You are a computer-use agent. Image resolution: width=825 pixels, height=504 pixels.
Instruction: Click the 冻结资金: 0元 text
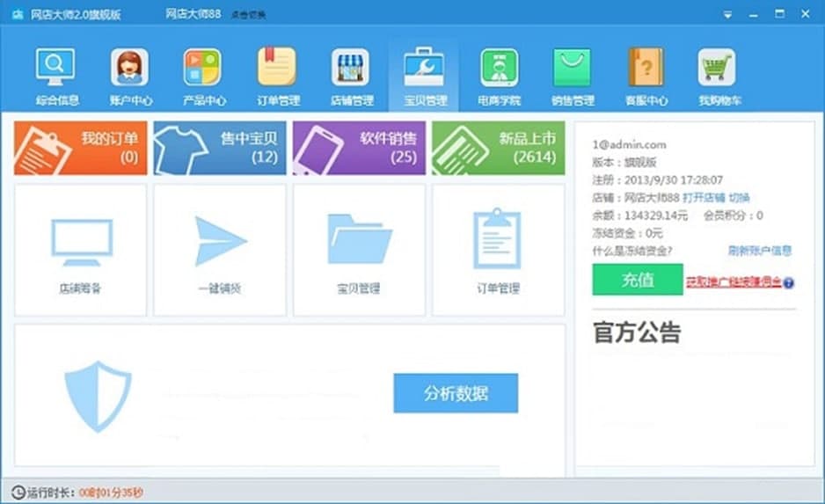click(x=628, y=233)
